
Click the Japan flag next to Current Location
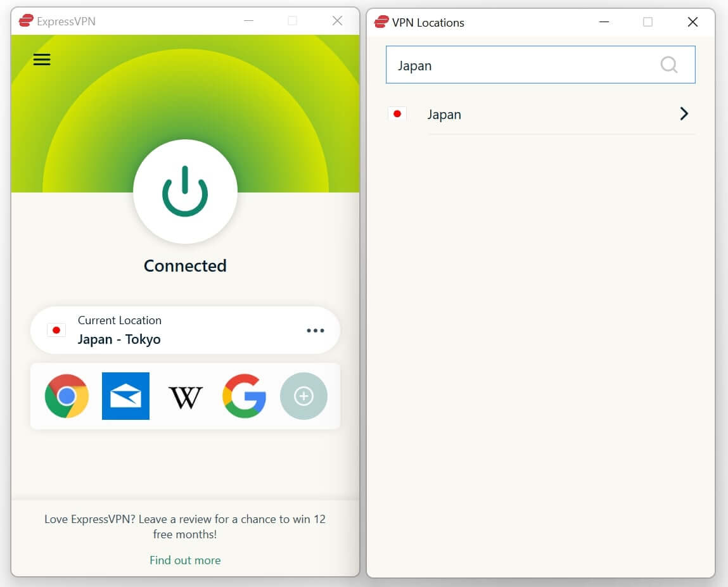click(56, 330)
